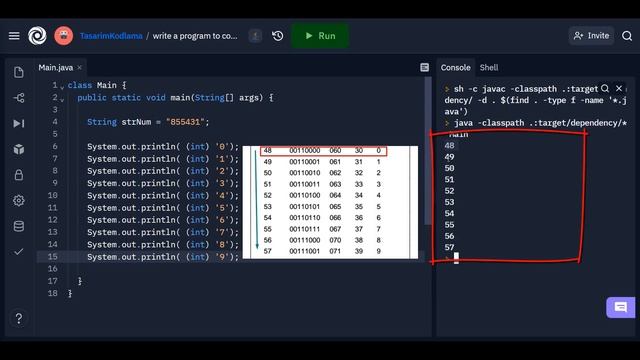Image resolution: width=640 pixels, height=360 pixels.
Task: Open the hamburger main menu
Action: tap(14, 36)
